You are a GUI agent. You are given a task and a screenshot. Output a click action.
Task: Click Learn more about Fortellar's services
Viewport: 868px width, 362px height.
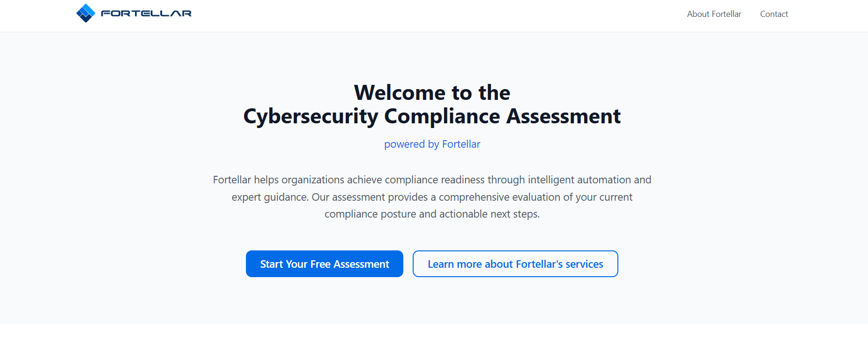click(515, 264)
